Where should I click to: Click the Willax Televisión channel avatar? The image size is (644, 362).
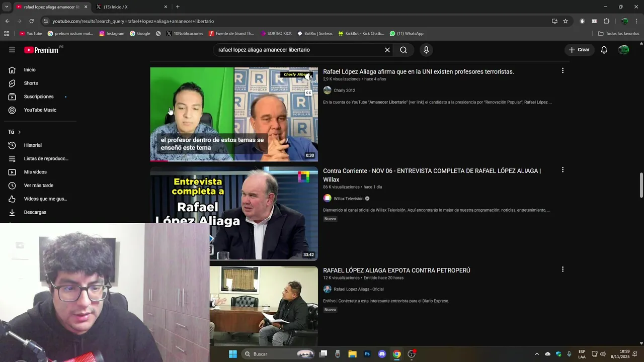327,199
